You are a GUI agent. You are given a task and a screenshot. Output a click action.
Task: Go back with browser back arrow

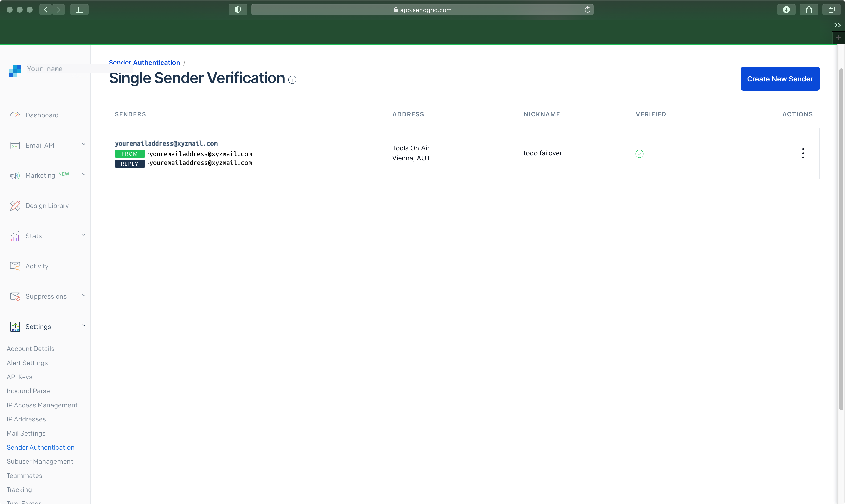tap(46, 10)
